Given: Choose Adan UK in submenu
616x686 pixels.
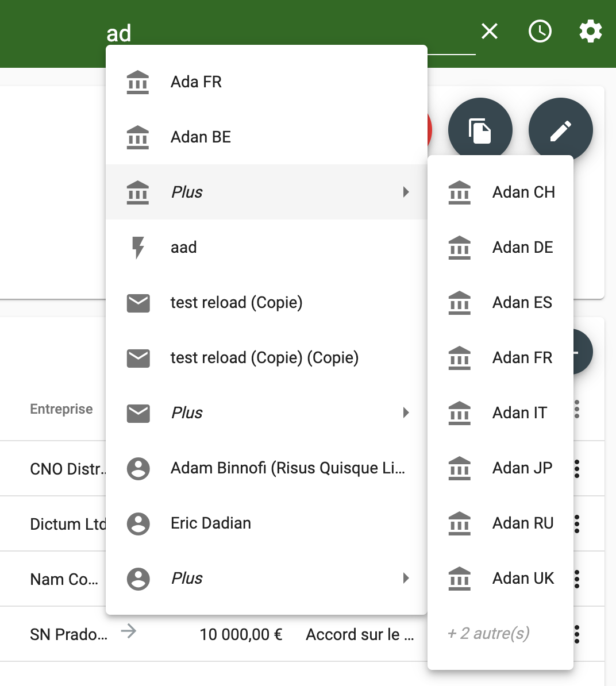Looking at the screenshot, I should pos(500,578).
